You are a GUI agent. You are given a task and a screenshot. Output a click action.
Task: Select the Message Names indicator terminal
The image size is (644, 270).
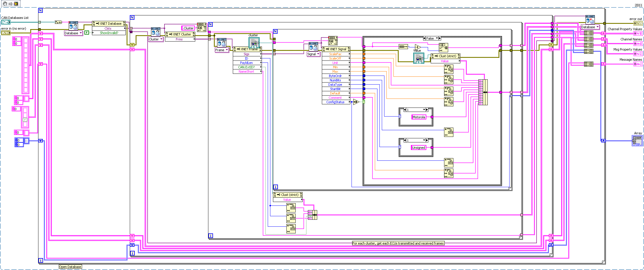coord(638,64)
